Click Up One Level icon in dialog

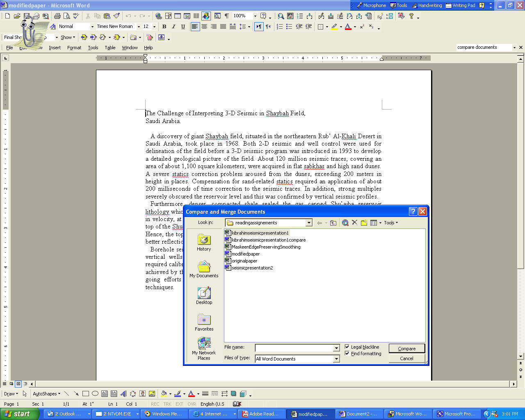coord(333,223)
